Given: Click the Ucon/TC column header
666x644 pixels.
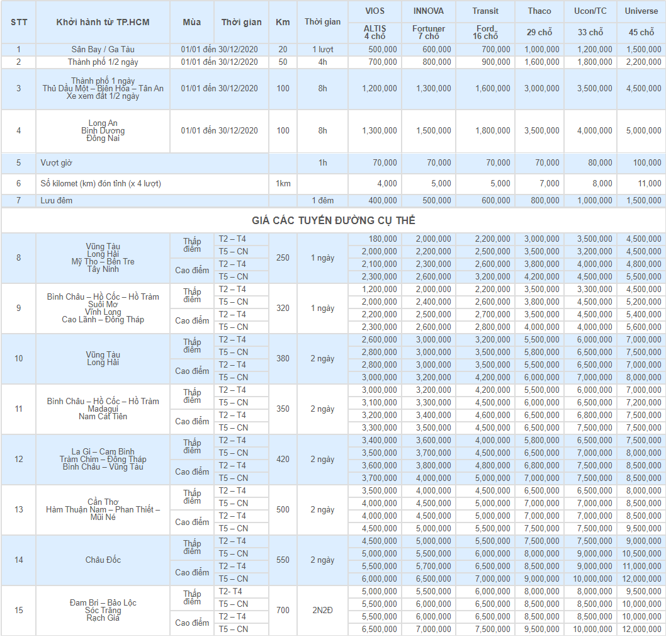Looking at the screenshot, I should click(590, 11).
